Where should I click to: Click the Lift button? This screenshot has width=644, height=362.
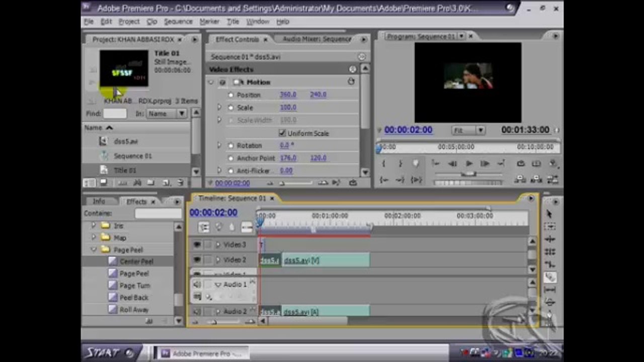click(x=521, y=179)
